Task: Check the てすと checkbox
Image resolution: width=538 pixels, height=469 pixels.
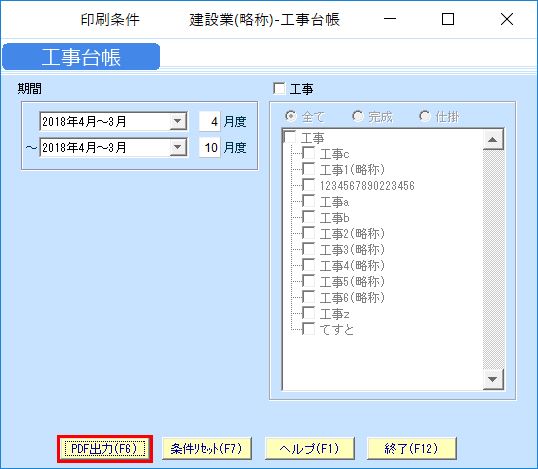Action: coord(309,329)
